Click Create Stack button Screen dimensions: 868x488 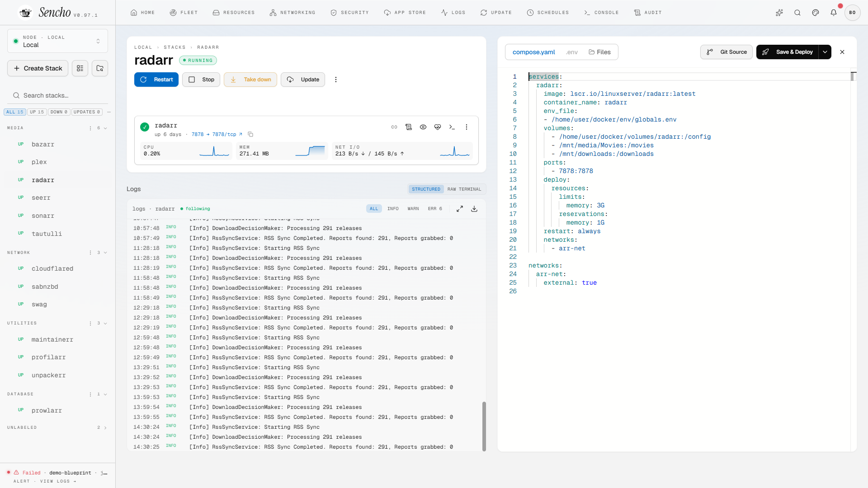click(38, 68)
